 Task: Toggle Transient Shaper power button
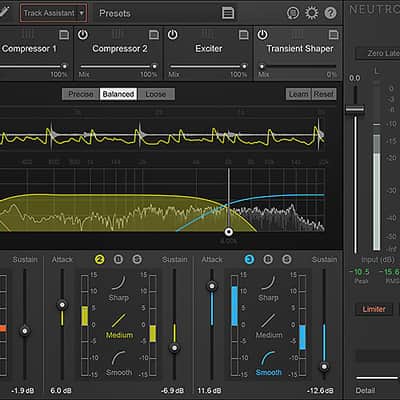coord(262,35)
